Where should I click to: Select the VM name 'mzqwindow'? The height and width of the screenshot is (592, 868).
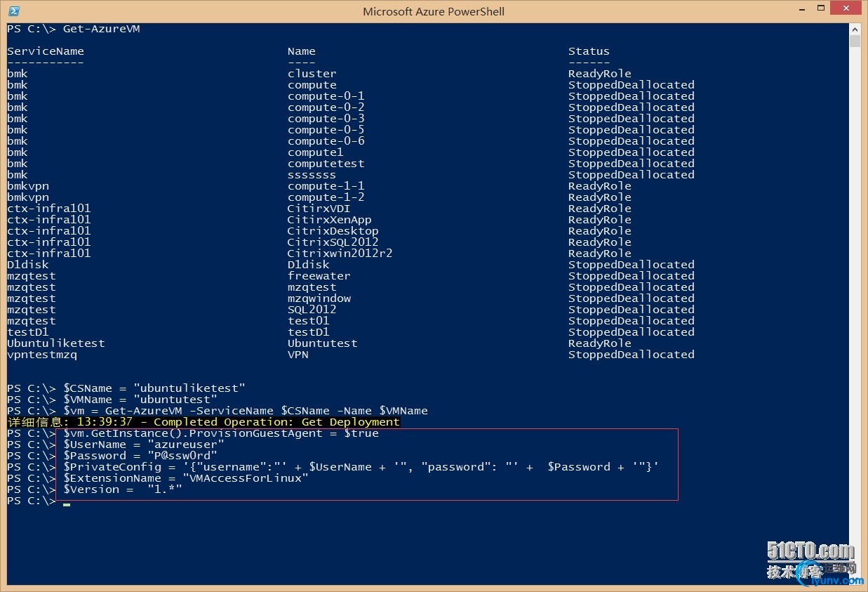(319, 298)
